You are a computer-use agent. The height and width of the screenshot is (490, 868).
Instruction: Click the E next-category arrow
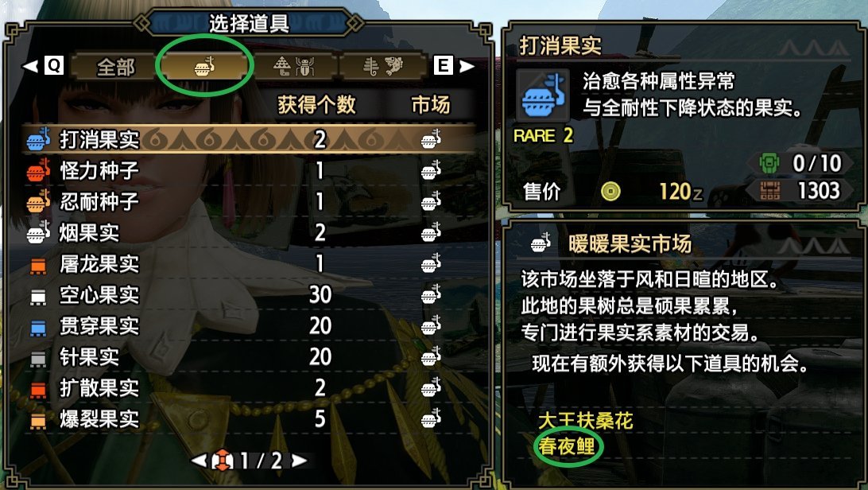(455, 66)
